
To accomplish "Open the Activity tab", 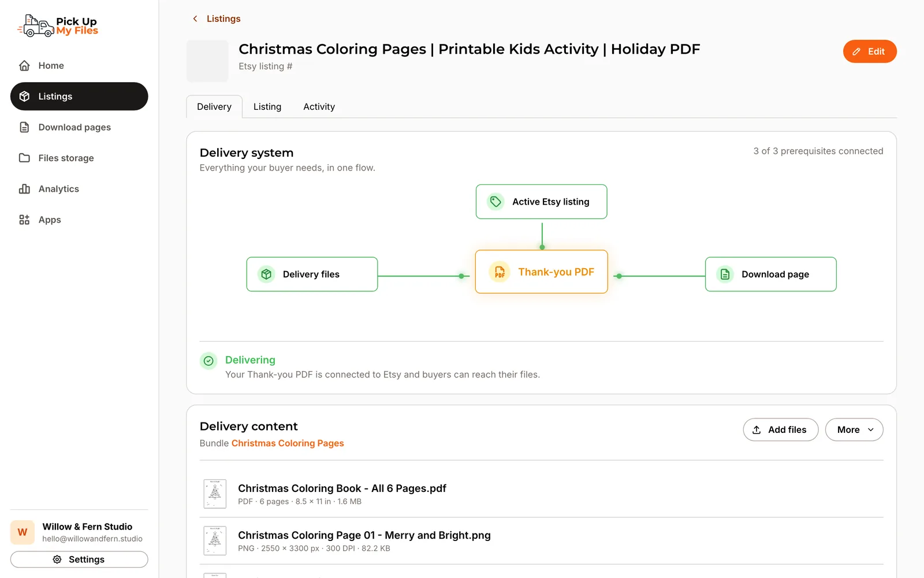I will [319, 106].
